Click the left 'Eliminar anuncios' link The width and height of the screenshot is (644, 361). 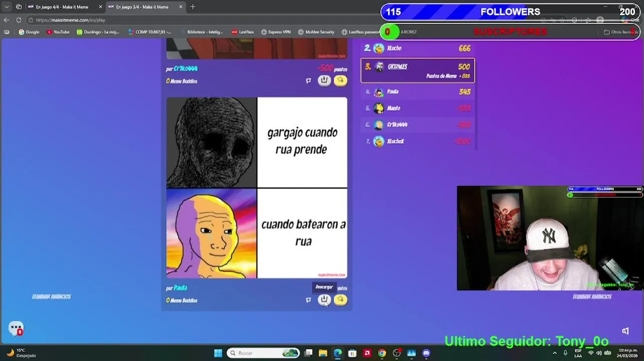tap(51, 297)
